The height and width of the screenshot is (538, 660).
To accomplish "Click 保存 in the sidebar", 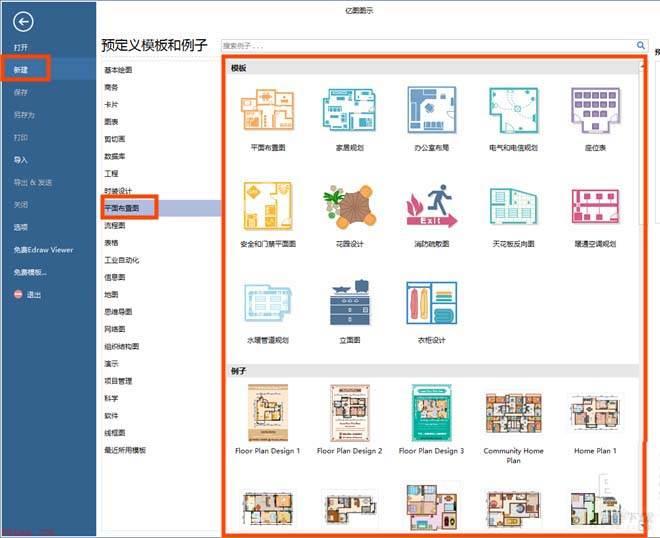I will (x=21, y=92).
